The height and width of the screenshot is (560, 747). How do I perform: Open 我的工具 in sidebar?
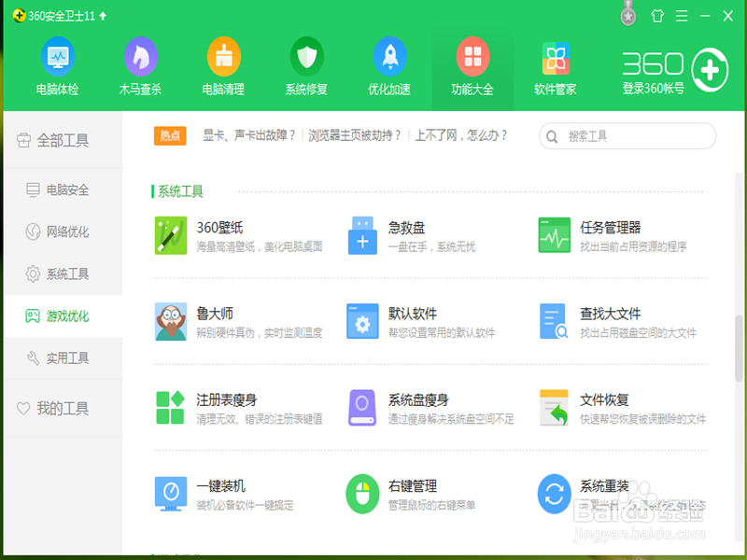[63, 408]
